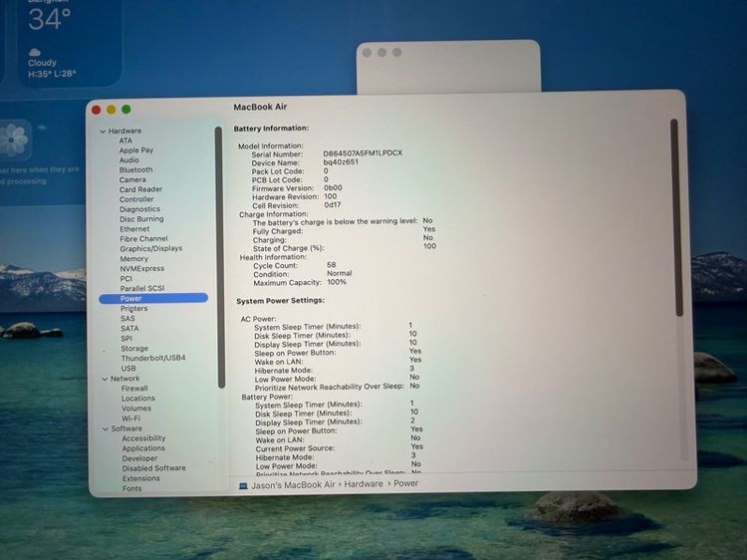Select Fonts under Software
Screen dimensions: 747x560
click(131, 488)
